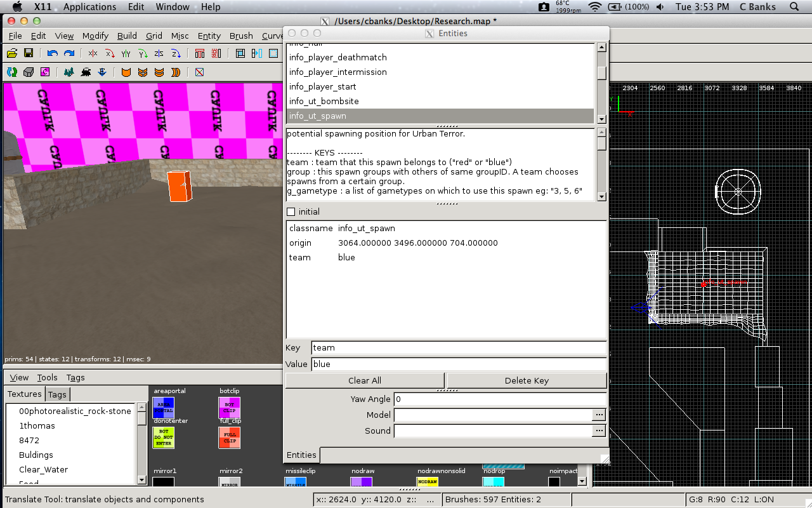Click the X-axis flip icon

93,53
